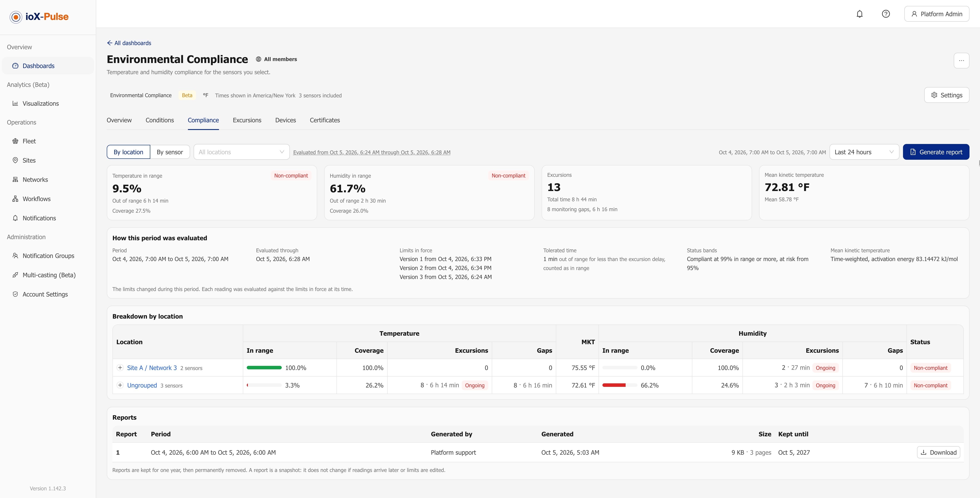Switch to the Devices tab
980x498 pixels.
286,120
